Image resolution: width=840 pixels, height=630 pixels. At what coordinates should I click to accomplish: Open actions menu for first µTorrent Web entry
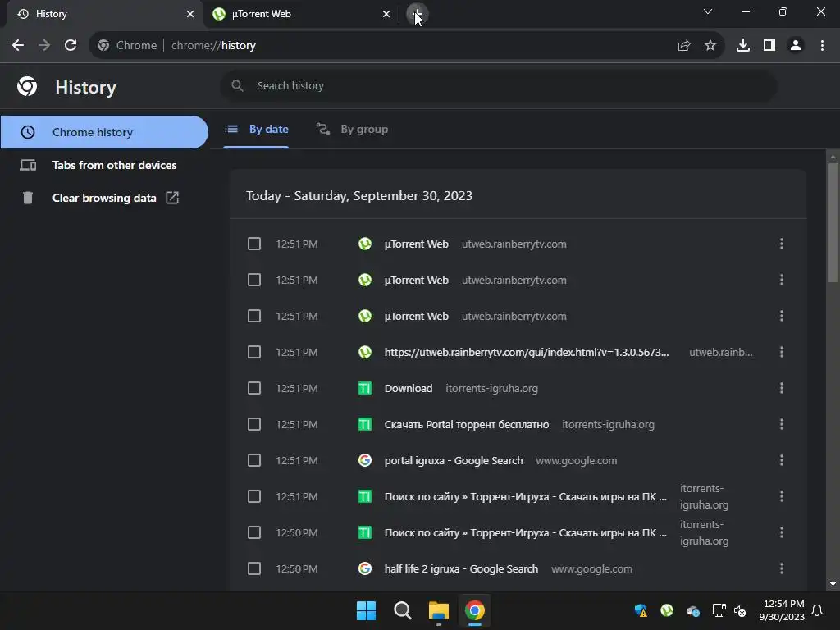782,244
